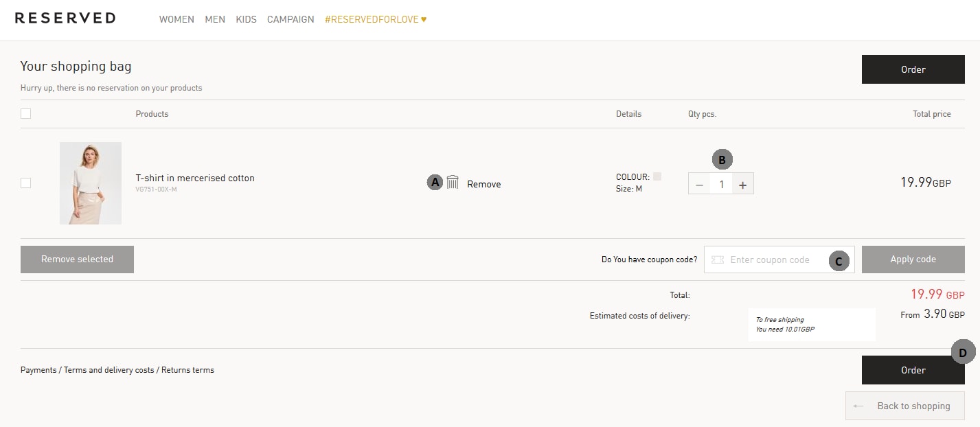Click the trash bin remove icon
Viewport: 980px width, 427px height.
click(x=453, y=183)
